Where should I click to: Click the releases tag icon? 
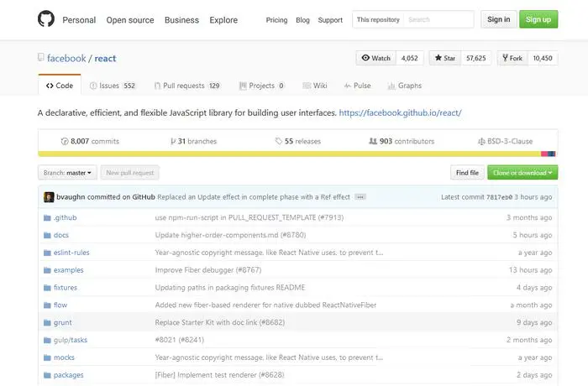279,141
